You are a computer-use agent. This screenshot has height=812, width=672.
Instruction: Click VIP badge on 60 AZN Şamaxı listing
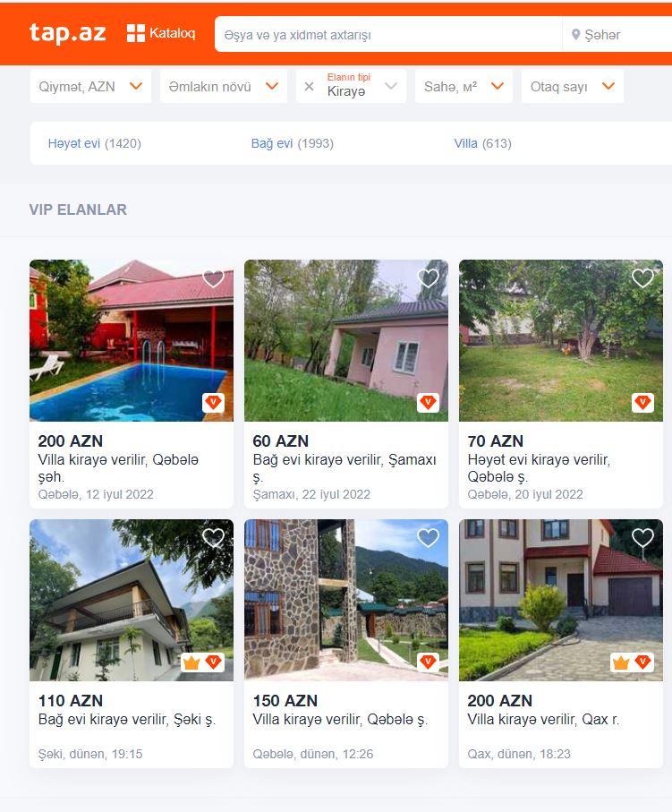click(428, 402)
